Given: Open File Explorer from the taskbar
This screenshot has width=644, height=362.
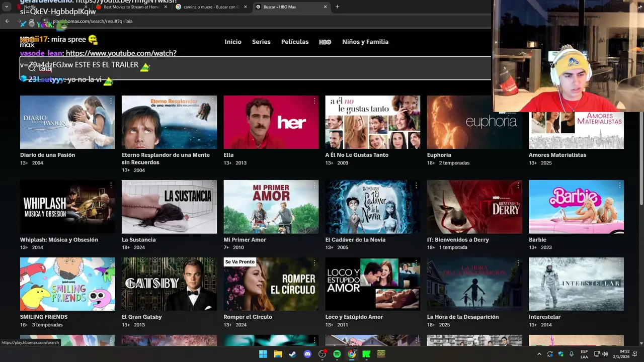Looking at the screenshot, I should coord(278,354).
